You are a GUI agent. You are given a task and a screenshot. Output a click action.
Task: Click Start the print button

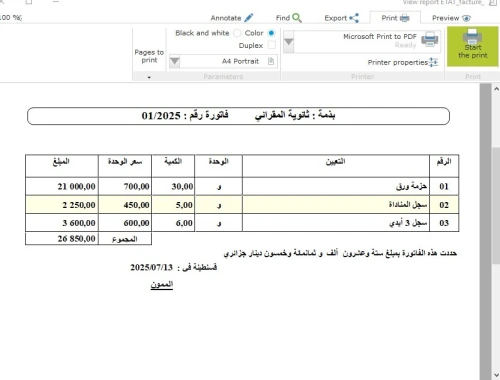coord(472,46)
